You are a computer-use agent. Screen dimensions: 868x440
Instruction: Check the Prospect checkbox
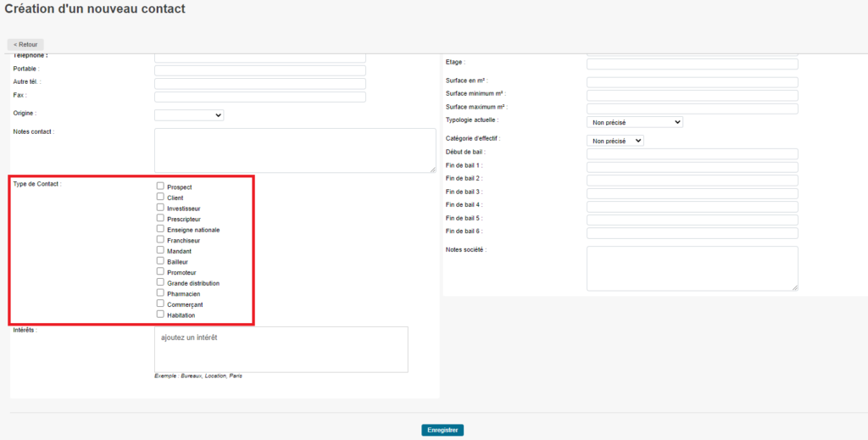click(160, 186)
